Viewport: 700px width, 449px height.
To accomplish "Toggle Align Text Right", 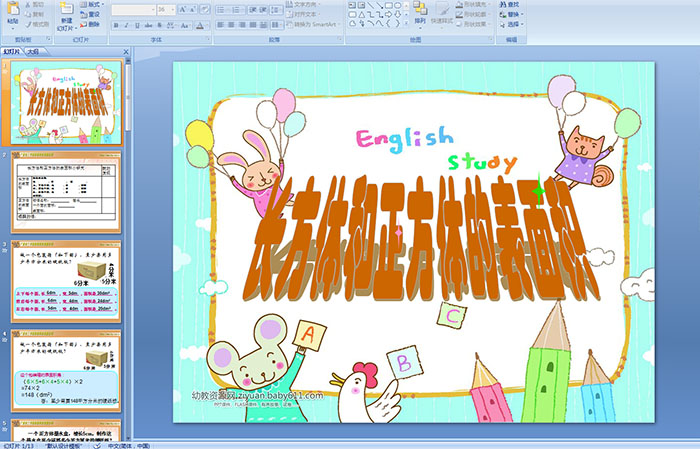I will [242, 25].
